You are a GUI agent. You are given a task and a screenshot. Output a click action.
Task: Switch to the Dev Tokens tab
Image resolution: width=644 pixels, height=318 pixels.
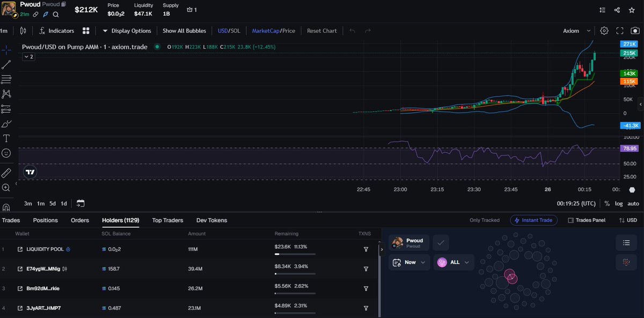coord(211,220)
